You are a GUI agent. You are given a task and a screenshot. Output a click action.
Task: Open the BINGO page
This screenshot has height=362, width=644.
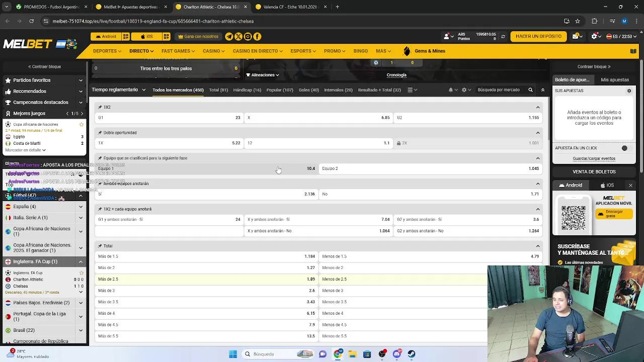coord(361,51)
